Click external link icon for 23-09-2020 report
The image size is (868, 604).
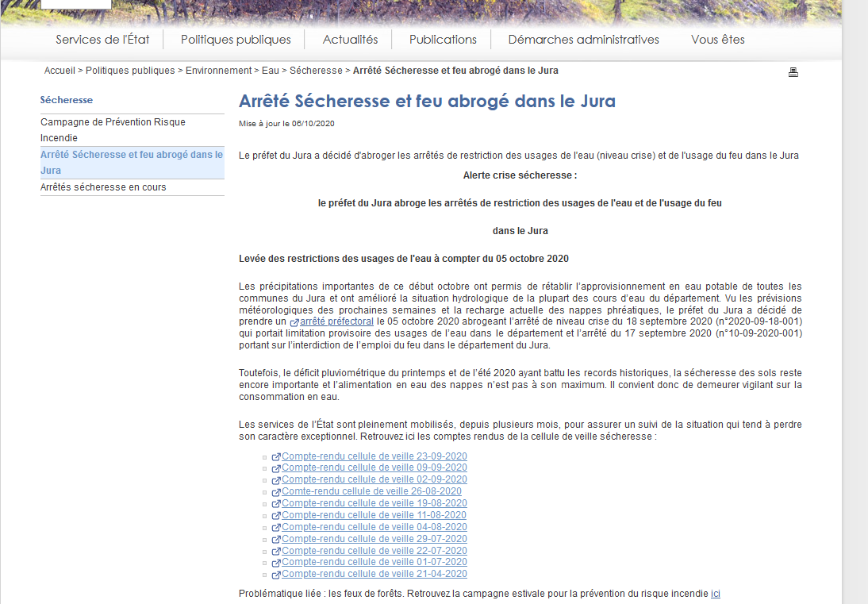[276, 457]
